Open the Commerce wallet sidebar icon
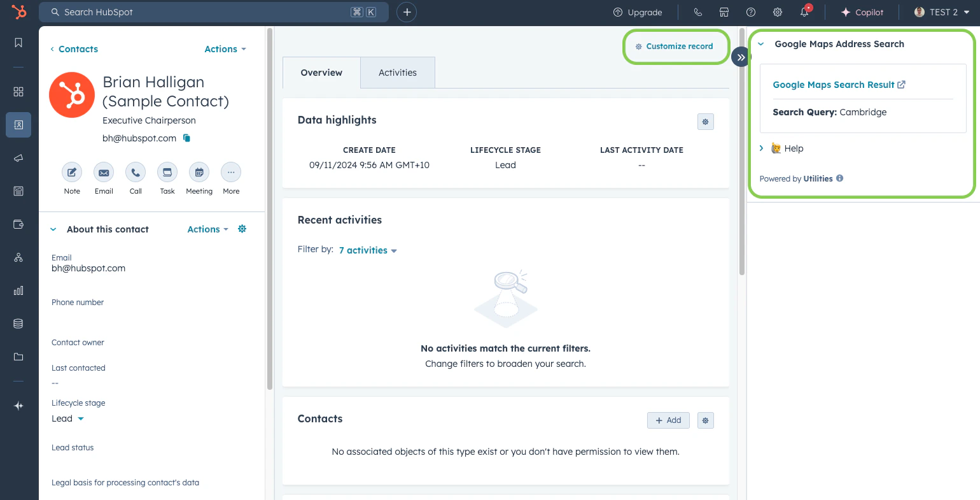 click(x=18, y=224)
